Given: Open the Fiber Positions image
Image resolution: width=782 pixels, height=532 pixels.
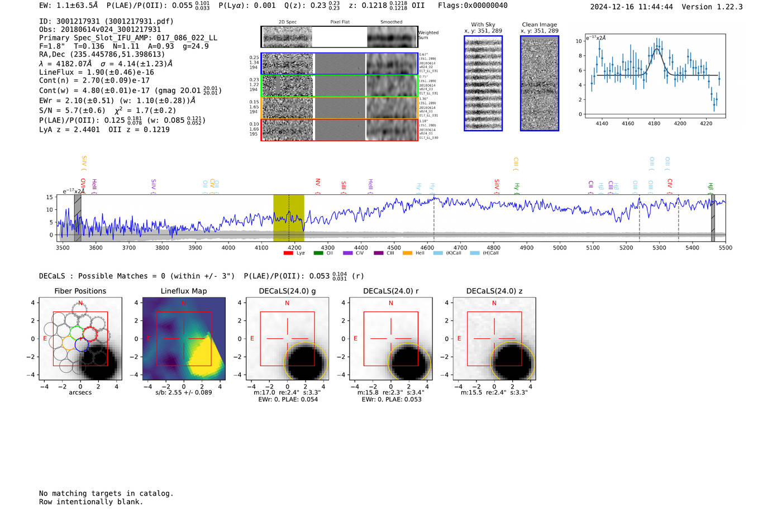Looking at the screenshot, I should click(x=80, y=339).
